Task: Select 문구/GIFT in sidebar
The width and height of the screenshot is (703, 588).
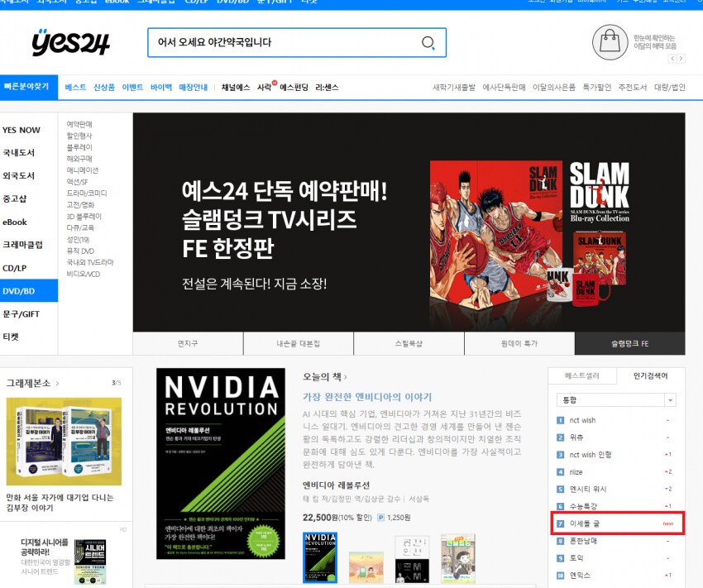Action: coord(21,314)
